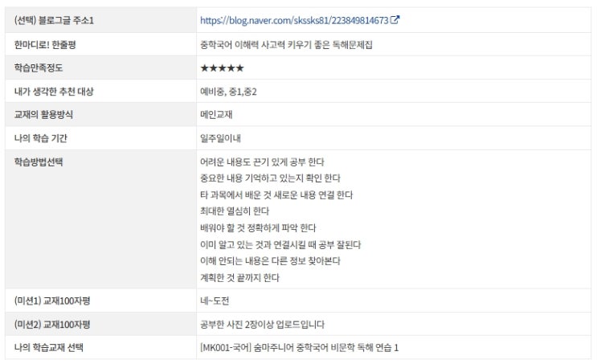Image resolution: width=597 pixels, height=364 pixels.
Task: Click the five-star satisfaction rating
Action: coord(222,68)
